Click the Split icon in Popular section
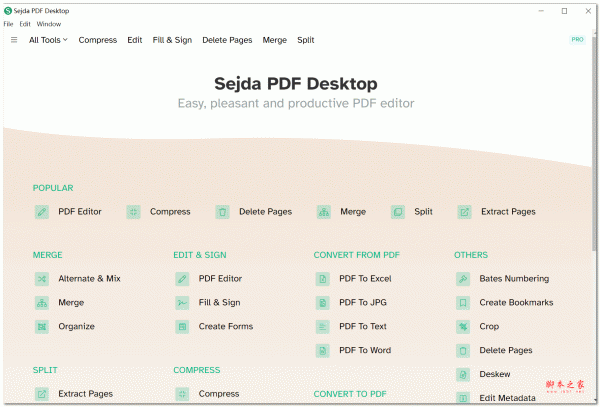This screenshot has height=407, width=600. pos(398,212)
